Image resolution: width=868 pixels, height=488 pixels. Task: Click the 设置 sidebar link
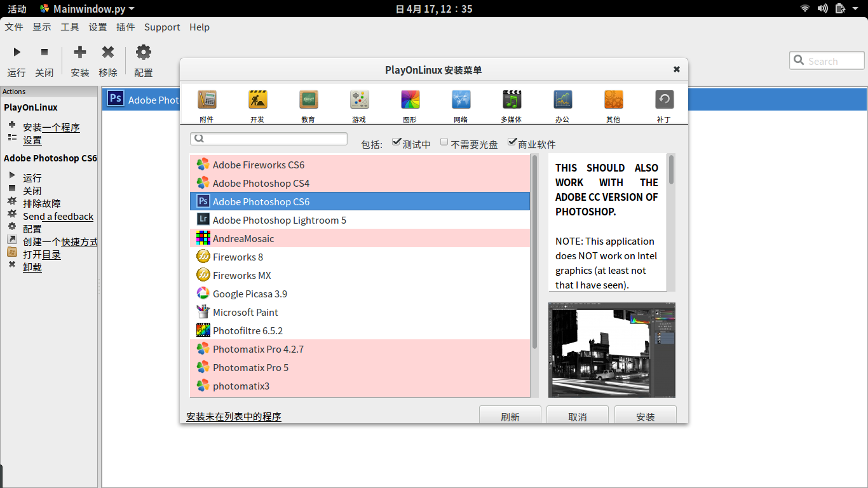32,140
